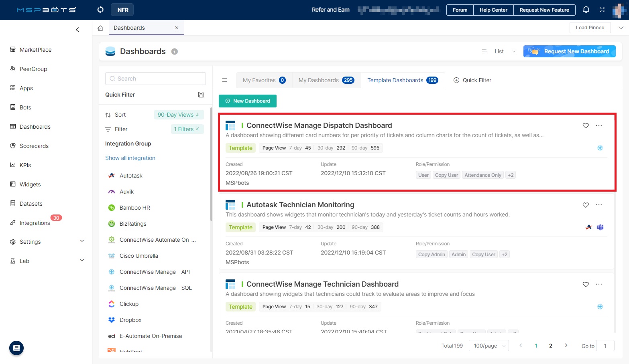Open Scorecards from the sidebar
The height and width of the screenshot is (364, 629).
[34, 146]
